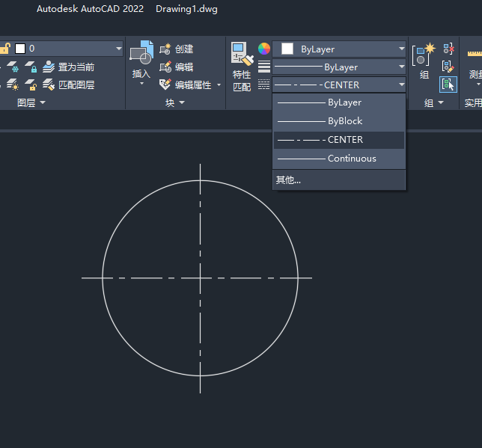Click the linetype icon
The image size is (482, 448).
[x=264, y=85]
